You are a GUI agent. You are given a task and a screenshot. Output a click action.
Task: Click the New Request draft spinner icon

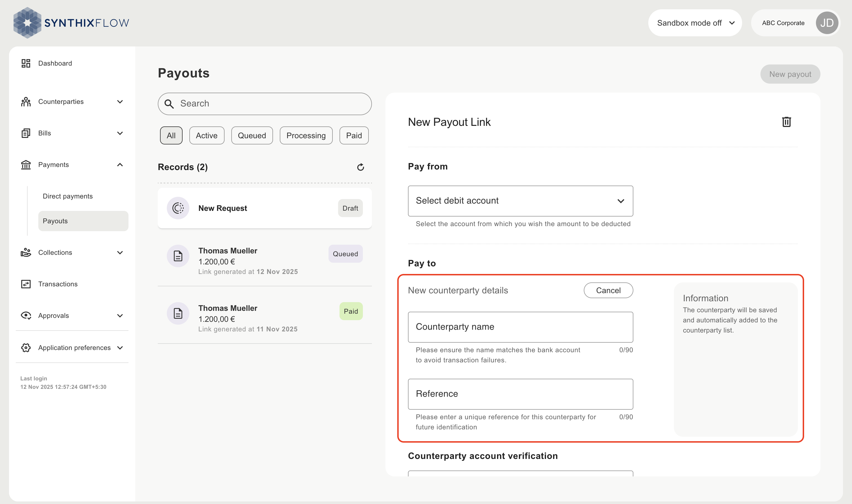click(x=178, y=208)
